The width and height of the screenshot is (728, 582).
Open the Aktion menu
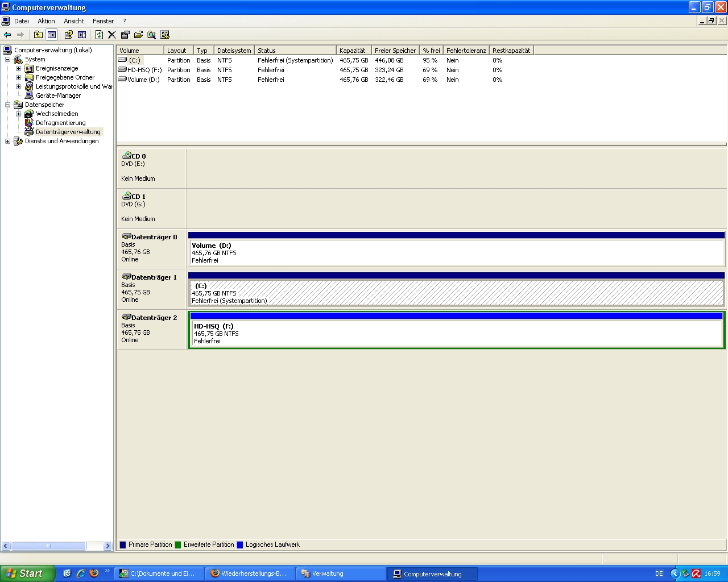[x=46, y=21]
